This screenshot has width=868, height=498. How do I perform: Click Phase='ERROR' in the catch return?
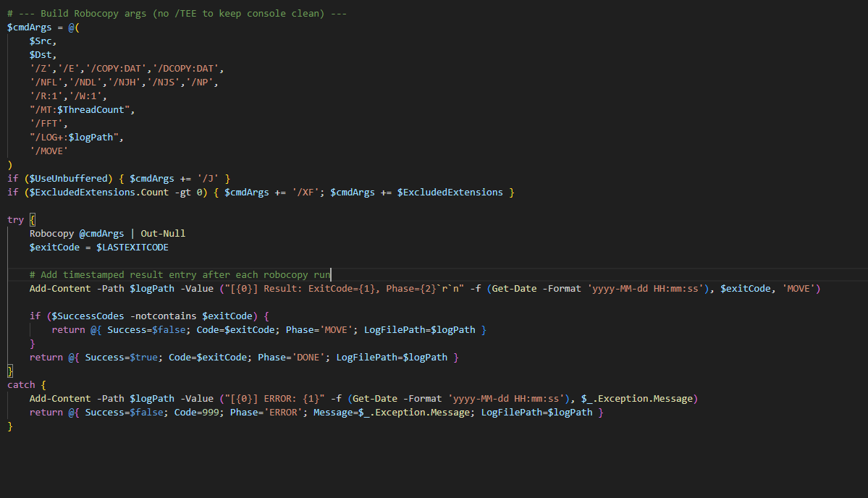[x=266, y=413]
